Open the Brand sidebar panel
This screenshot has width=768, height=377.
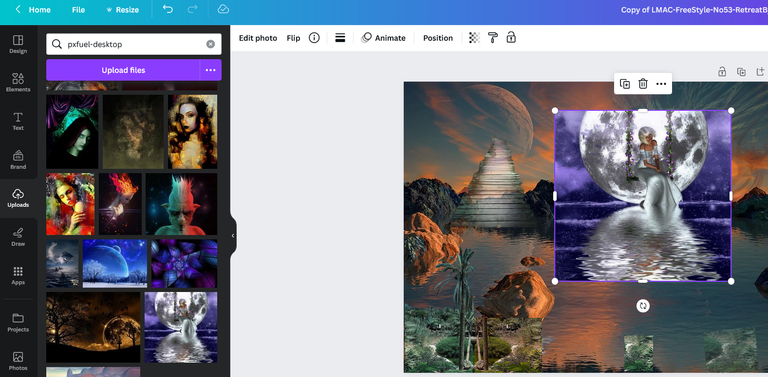pos(18,160)
